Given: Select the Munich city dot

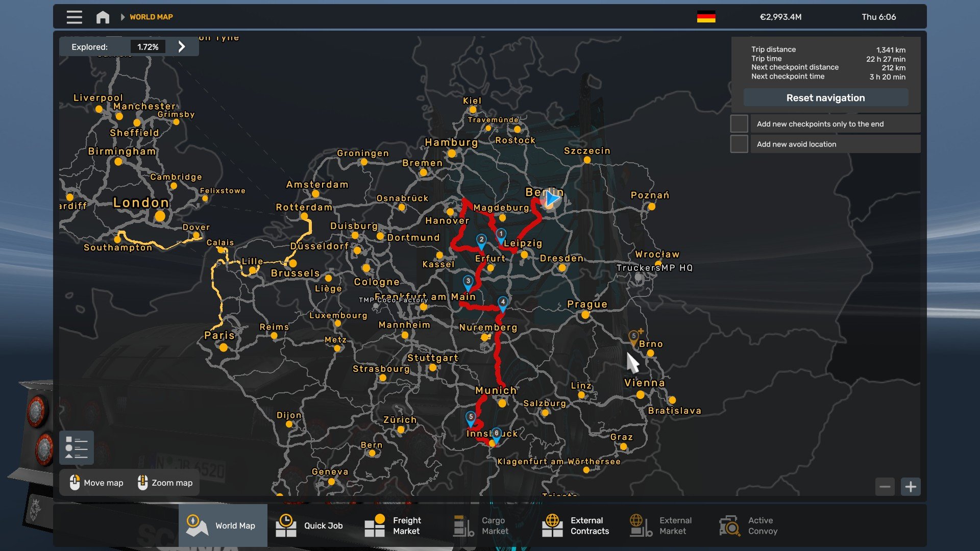Looking at the screenshot, I should pyautogui.click(x=502, y=404).
